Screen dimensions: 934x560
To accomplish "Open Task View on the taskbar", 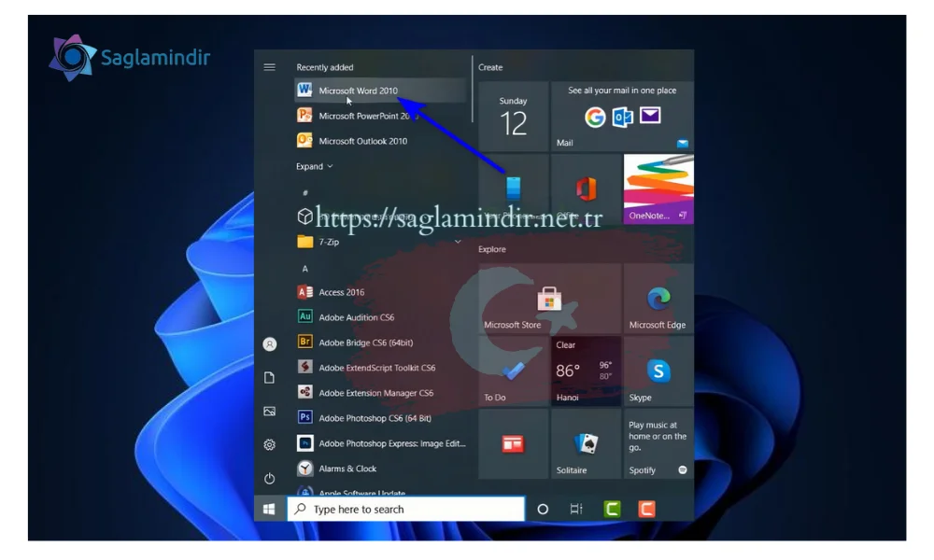I will click(x=576, y=509).
